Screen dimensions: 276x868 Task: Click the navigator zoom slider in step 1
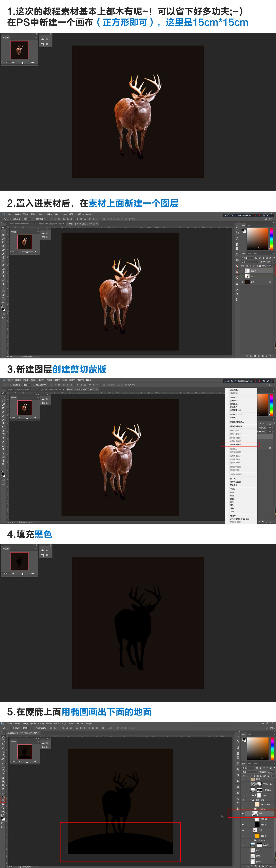(23, 62)
